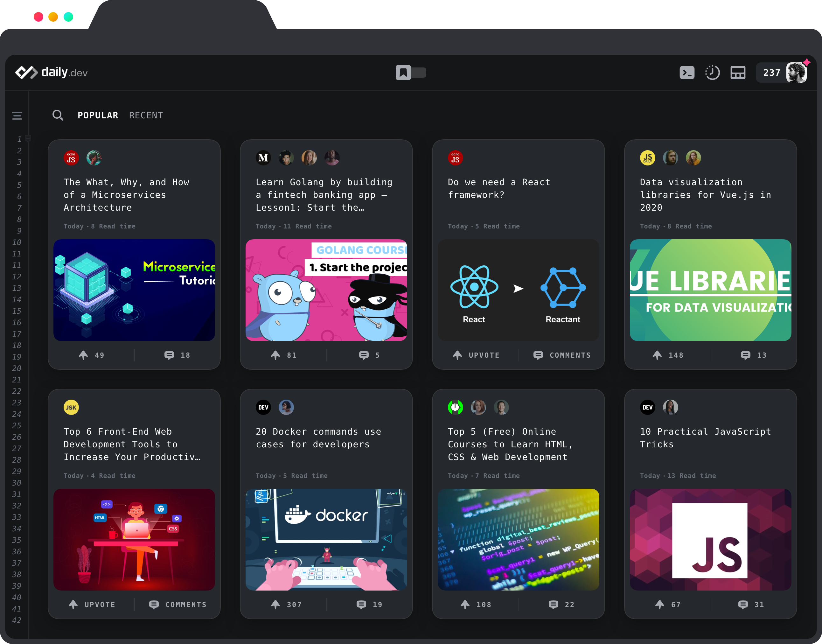
Task: Click the green window maximize dot
Action: [x=68, y=17]
